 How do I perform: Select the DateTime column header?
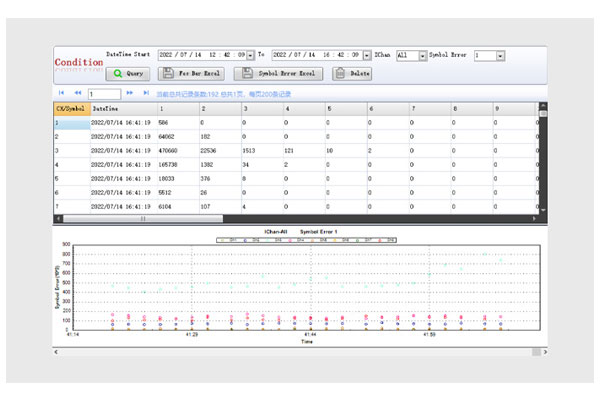(124, 109)
